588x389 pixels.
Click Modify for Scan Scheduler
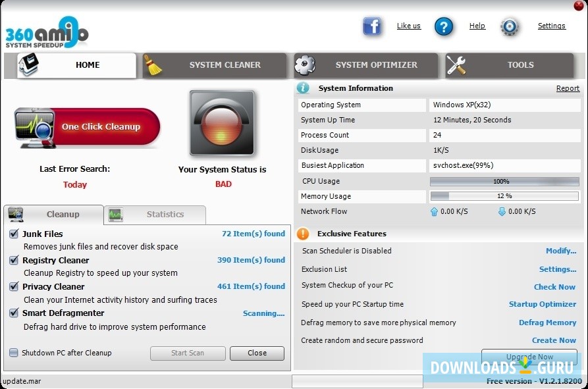561,251
